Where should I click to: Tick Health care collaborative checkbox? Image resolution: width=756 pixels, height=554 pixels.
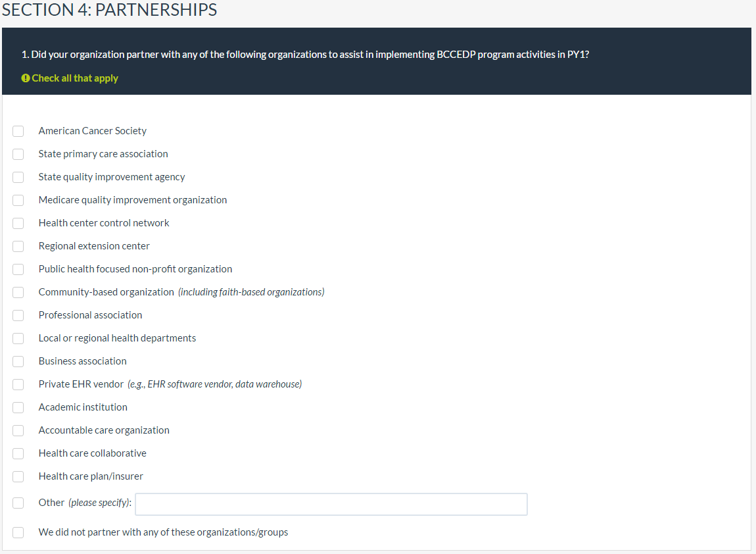point(18,453)
